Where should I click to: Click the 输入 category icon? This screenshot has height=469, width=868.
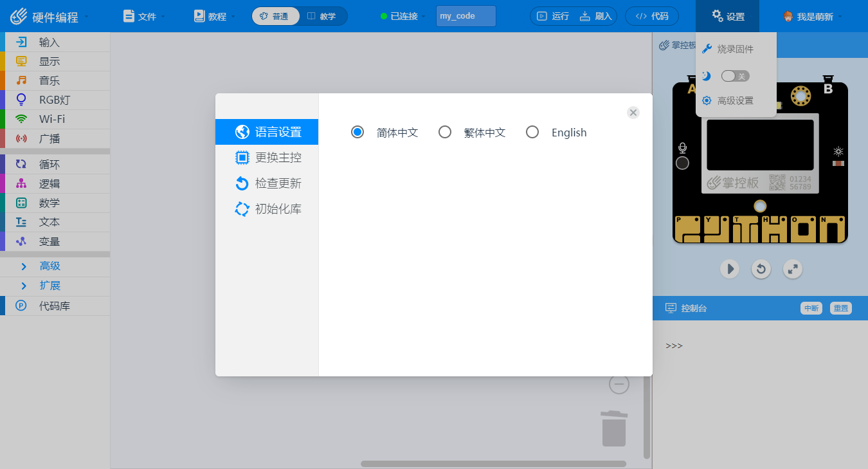coord(21,42)
